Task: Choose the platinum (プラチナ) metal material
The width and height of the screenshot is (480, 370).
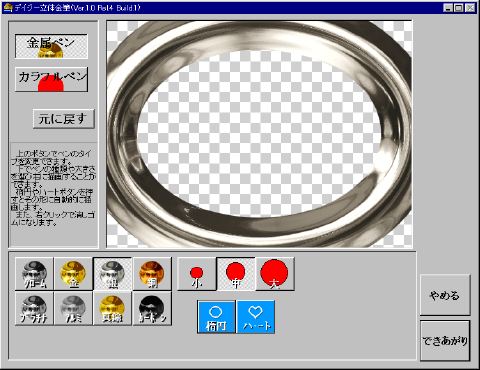Action: [34, 308]
